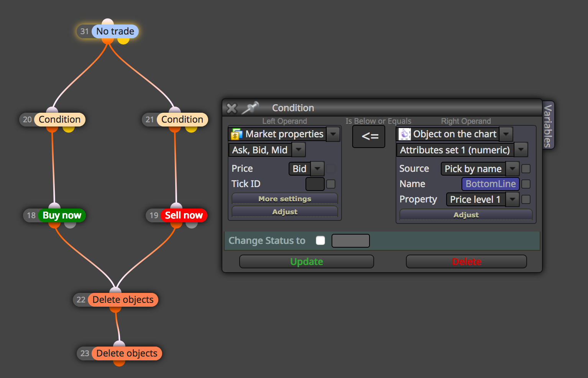Click orange output connector of Condition 20
This screenshot has width=588, height=378.
[52, 129]
